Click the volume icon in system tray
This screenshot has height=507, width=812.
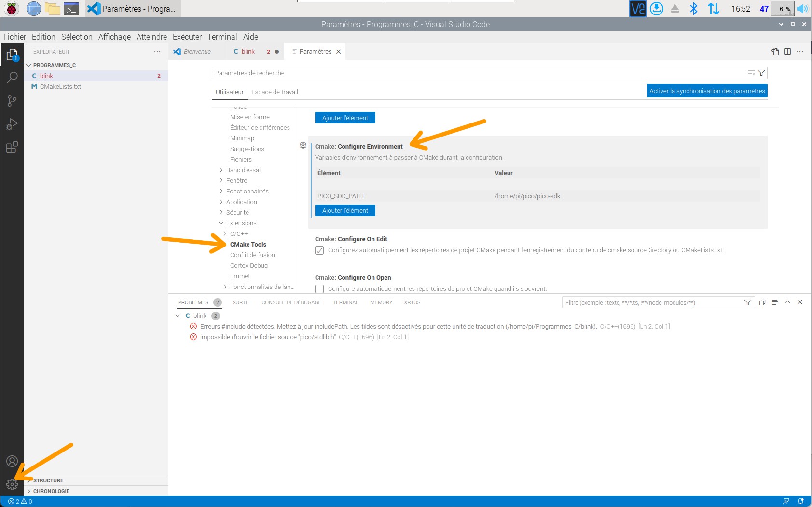(x=802, y=9)
